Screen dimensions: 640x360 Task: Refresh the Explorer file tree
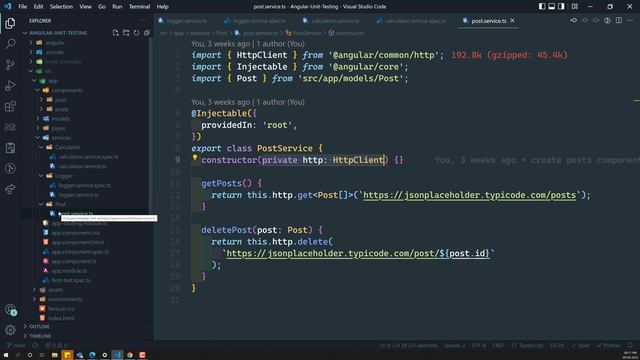pyautogui.click(x=136, y=33)
